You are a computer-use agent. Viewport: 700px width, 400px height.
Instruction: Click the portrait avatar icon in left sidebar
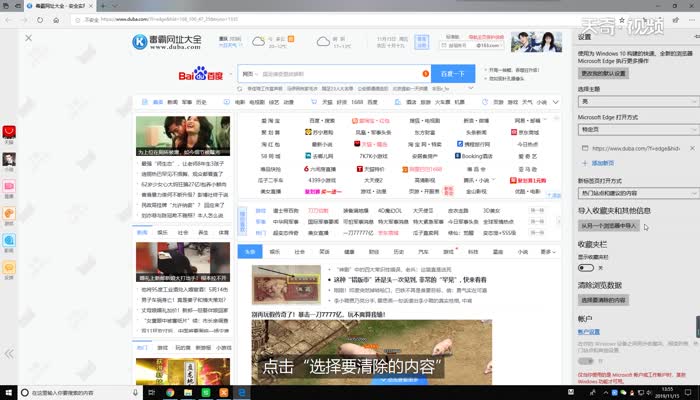point(9,159)
